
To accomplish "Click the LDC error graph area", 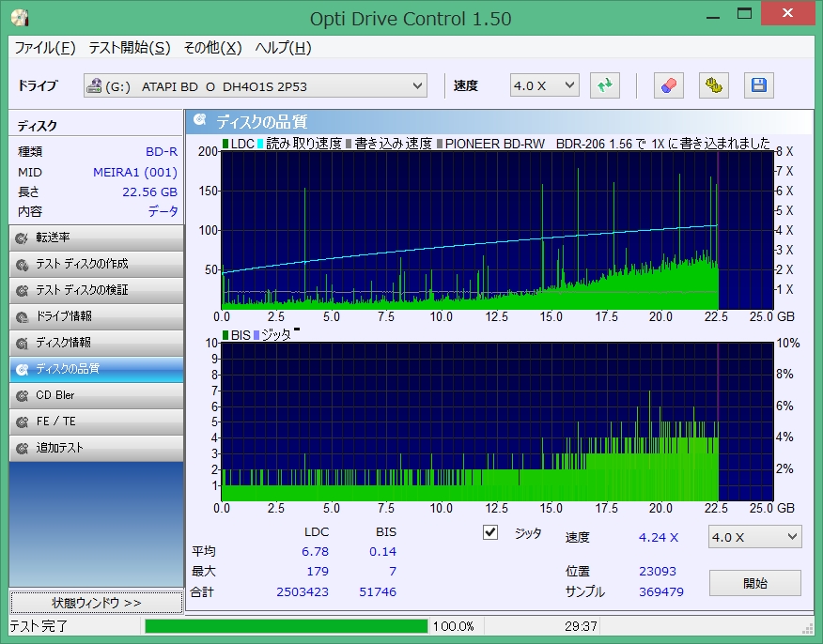I will coord(497,230).
